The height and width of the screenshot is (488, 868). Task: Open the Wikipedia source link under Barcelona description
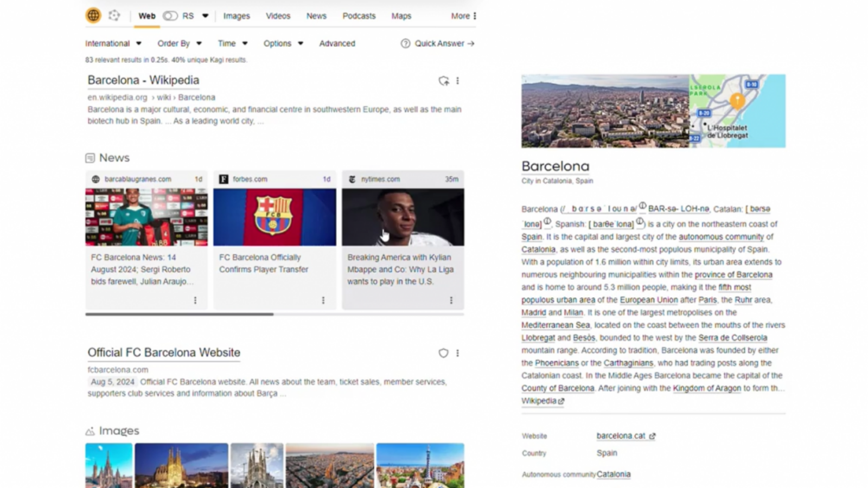click(x=542, y=401)
